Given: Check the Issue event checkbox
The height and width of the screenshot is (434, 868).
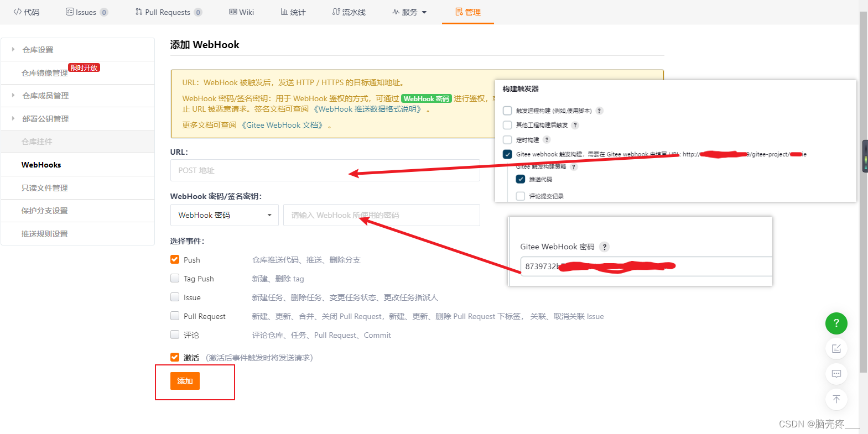Looking at the screenshot, I should (175, 297).
